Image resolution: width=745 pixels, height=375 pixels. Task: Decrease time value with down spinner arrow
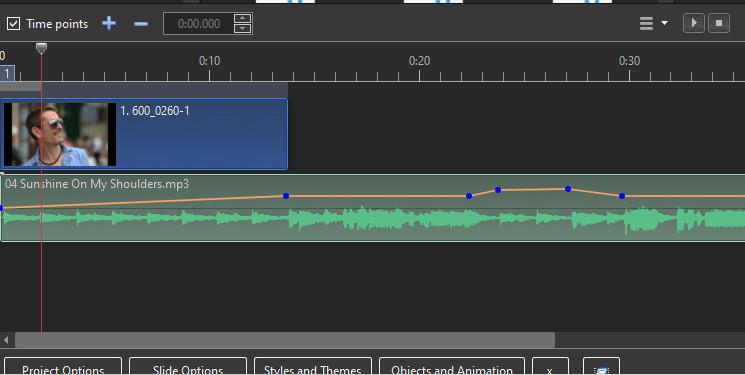(243, 29)
